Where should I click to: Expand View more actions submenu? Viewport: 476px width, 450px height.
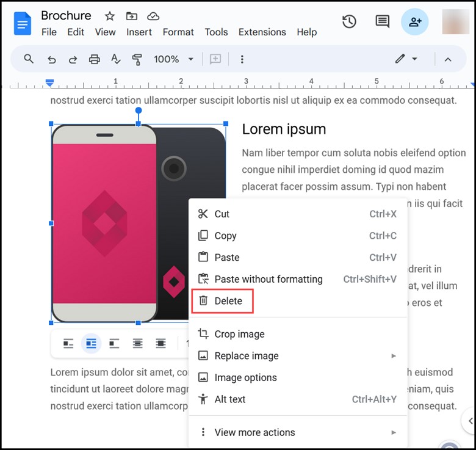click(298, 432)
